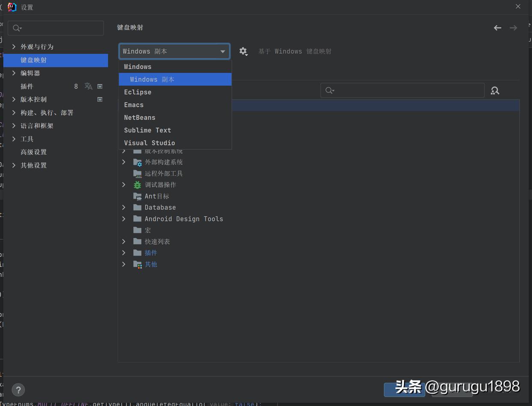Select Eclipse from the keymap list
Screen dimensions: 532x406
pyautogui.click(x=137, y=92)
